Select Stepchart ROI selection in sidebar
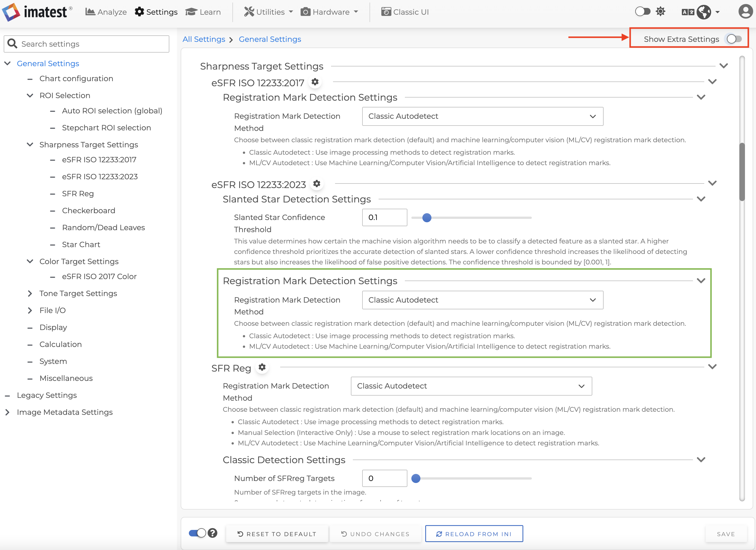Viewport: 756px width, 550px height. tap(107, 128)
